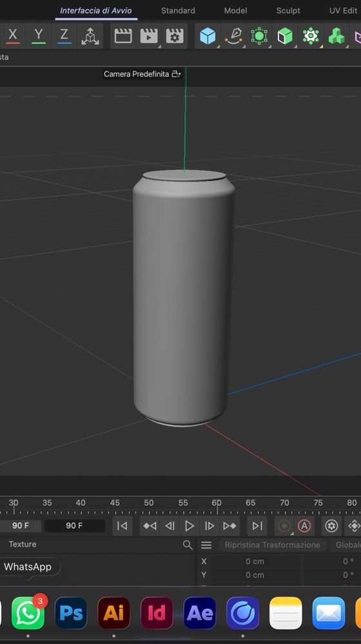Open the coordinates panel hamburger menu

206,545
